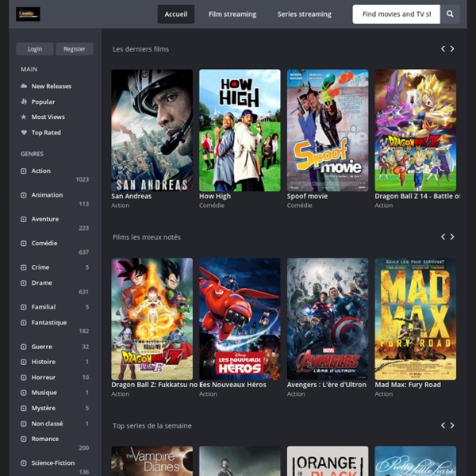Open the New Releases link
The image size is (476, 476).
[x=52, y=86]
